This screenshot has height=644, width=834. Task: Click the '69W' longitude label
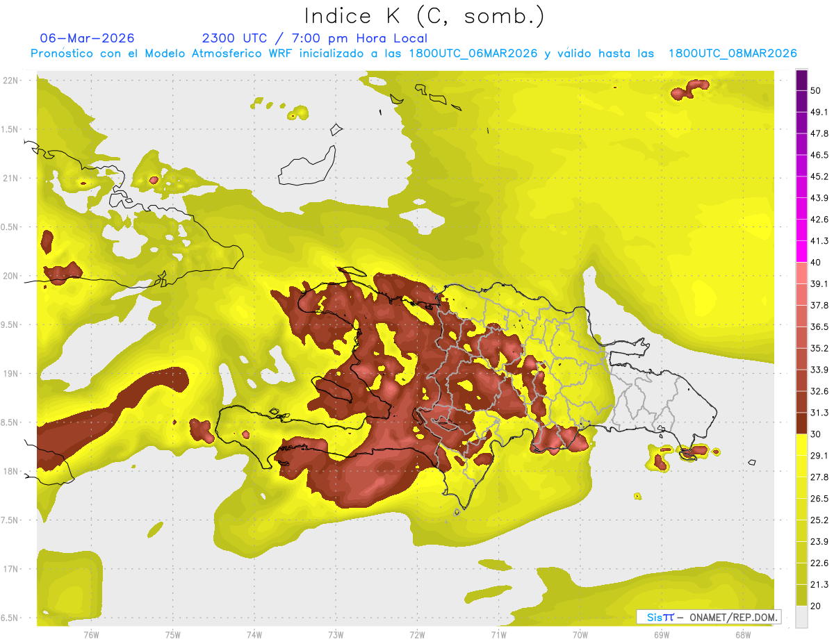pos(662,634)
